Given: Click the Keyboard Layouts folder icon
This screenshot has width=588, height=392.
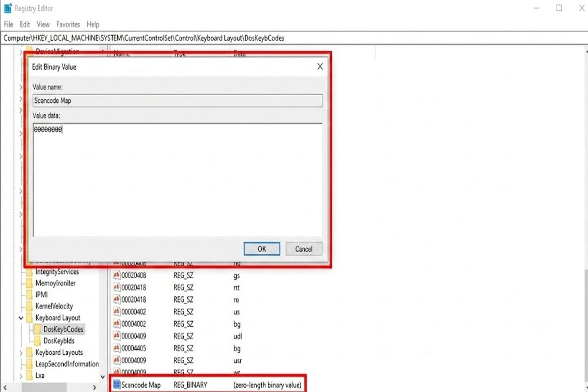Looking at the screenshot, I should [x=29, y=352].
